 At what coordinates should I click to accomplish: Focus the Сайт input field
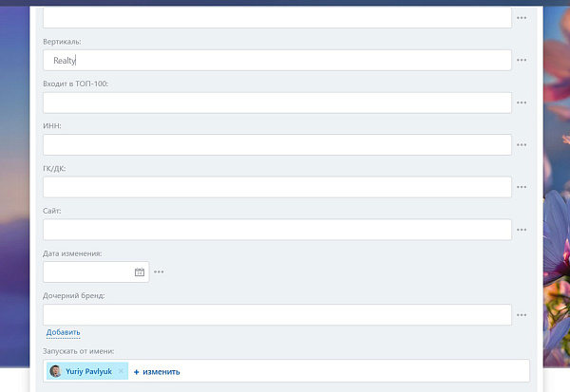pyautogui.click(x=277, y=230)
